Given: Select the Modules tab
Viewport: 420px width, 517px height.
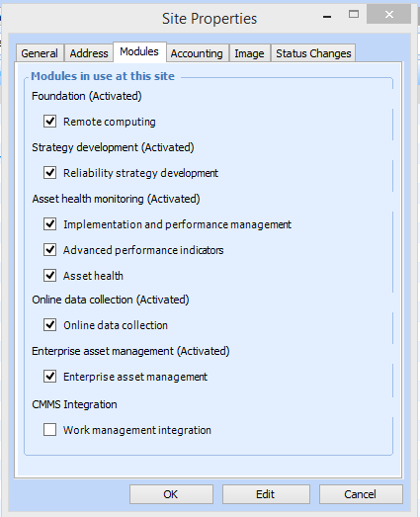Looking at the screenshot, I should [x=139, y=51].
